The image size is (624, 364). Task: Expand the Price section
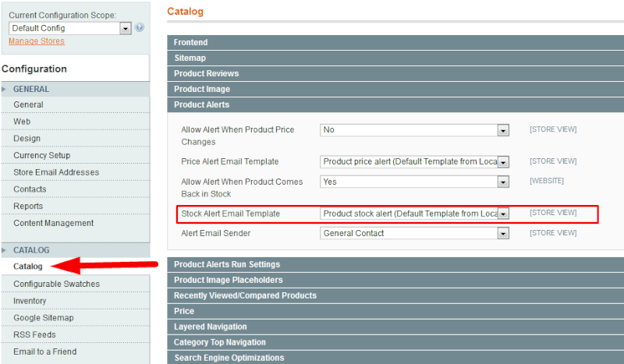(x=395, y=311)
